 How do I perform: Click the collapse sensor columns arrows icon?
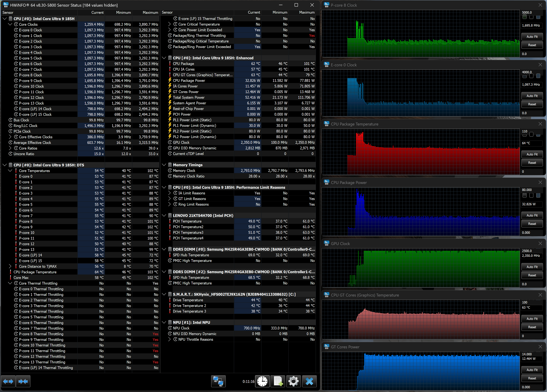[23, 381]
